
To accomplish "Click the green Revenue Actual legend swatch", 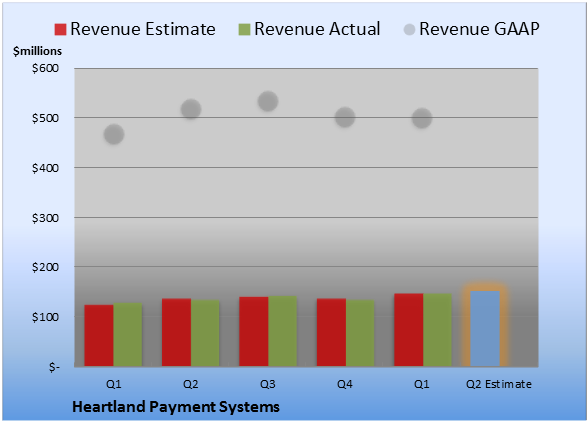I will [x=244, y=30].
